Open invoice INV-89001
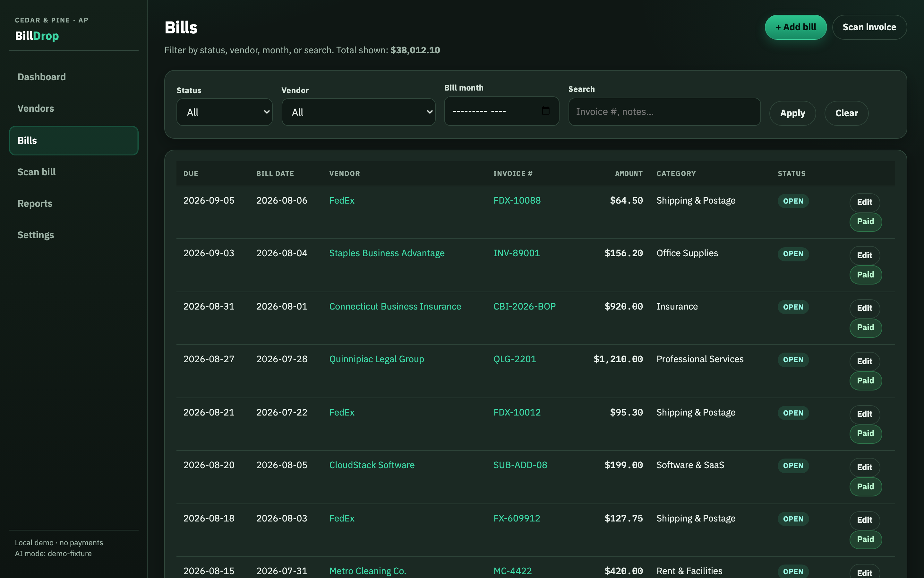924x578 pixels. click(517, 253)
